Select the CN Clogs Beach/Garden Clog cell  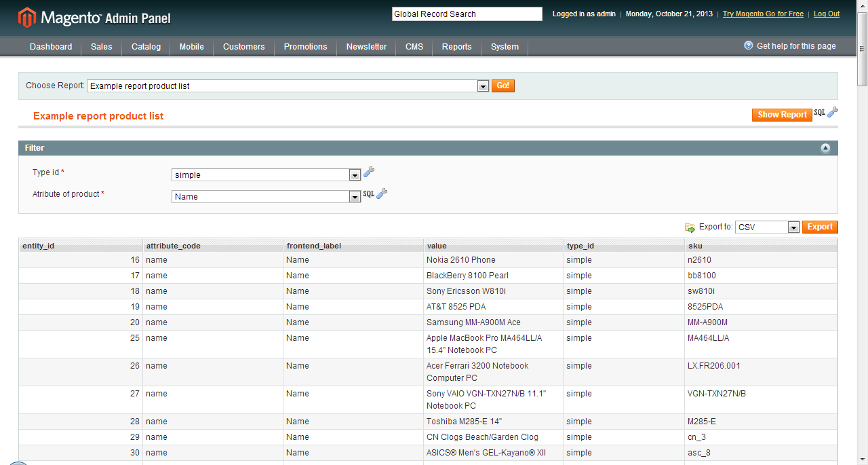coord(494,437)
